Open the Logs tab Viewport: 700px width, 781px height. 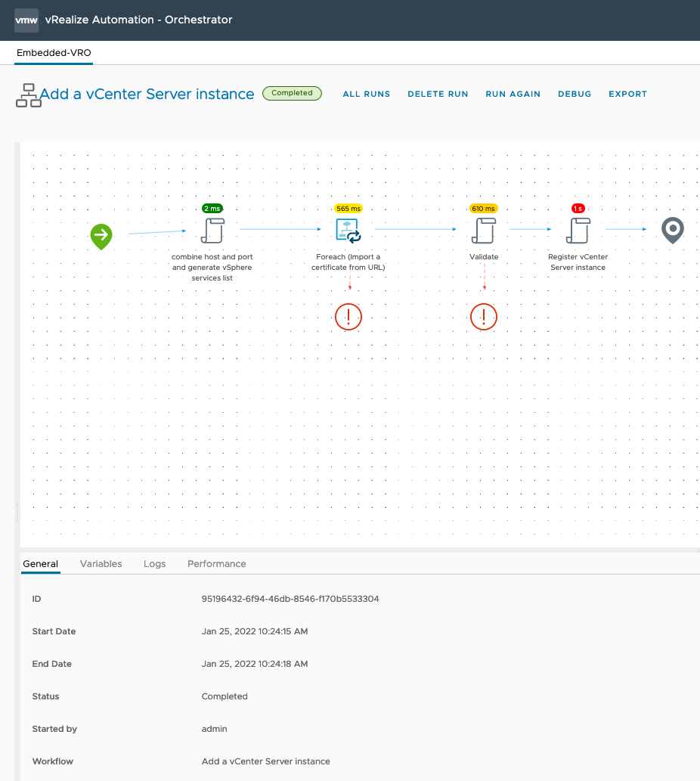(x=154, y=564)
